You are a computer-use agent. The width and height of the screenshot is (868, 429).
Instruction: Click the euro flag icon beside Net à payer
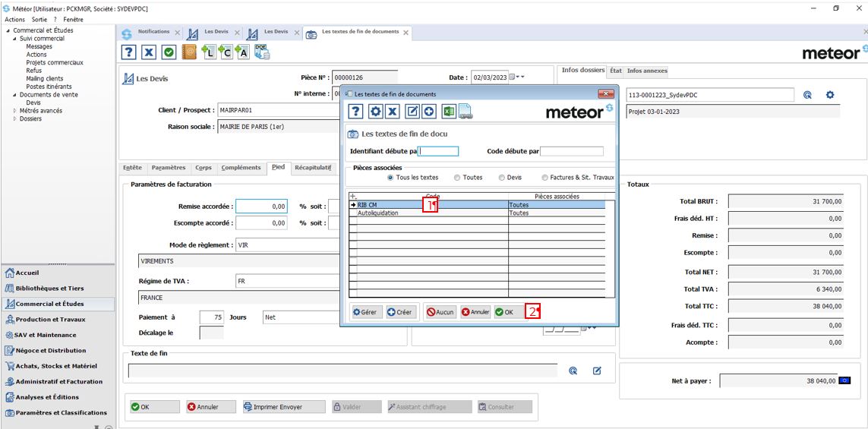coord(844,381)
